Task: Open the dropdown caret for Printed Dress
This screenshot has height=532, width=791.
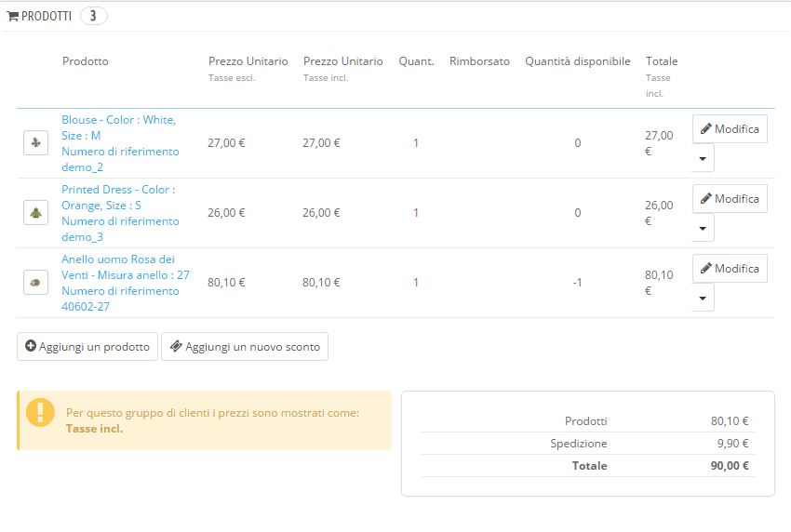Action: click(x=703, y=228)
